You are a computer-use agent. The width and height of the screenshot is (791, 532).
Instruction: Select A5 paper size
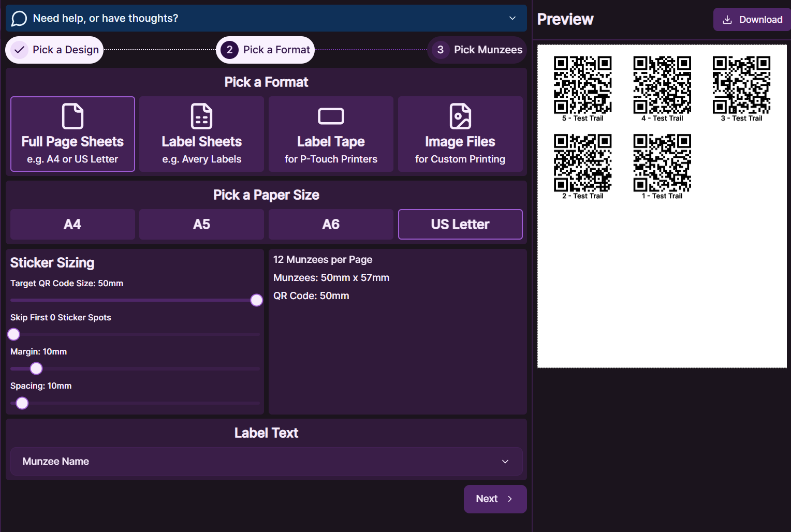[x=201, y=224]
